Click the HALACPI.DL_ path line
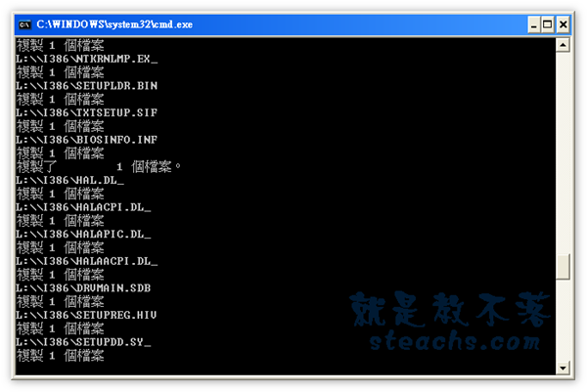The image size is (587, 392). [x=83, y=207]
